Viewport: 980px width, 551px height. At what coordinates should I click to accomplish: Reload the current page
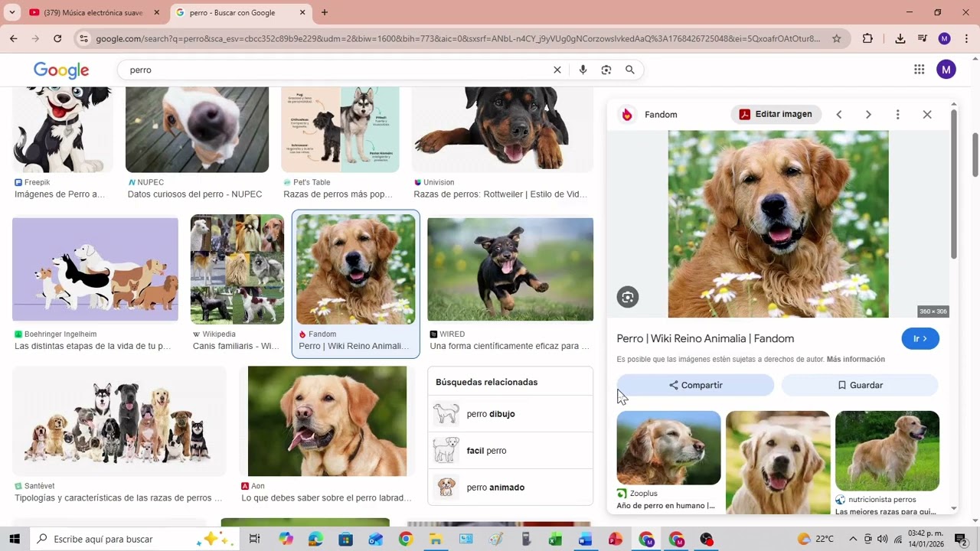(57, 38)
